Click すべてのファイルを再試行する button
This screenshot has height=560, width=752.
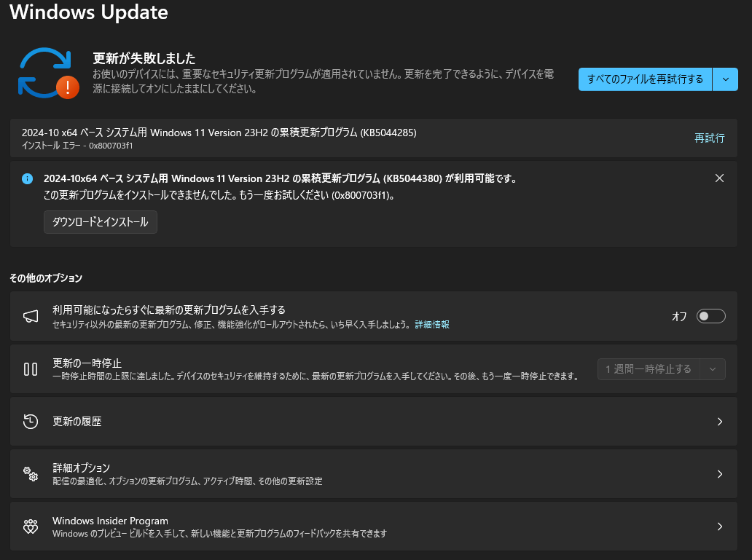pos(645,79)
